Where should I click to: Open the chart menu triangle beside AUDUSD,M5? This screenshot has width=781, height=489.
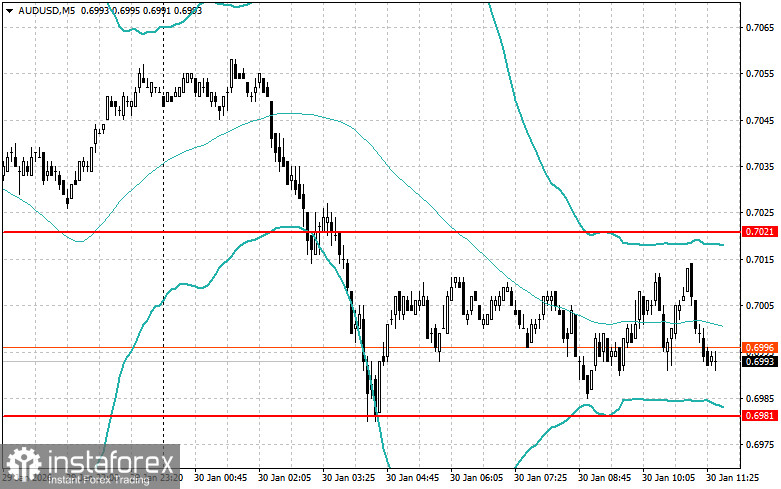click(x=9, y=10)
